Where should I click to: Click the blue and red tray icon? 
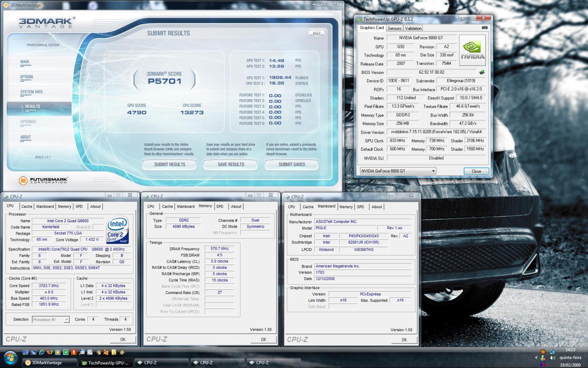[543, 364]
